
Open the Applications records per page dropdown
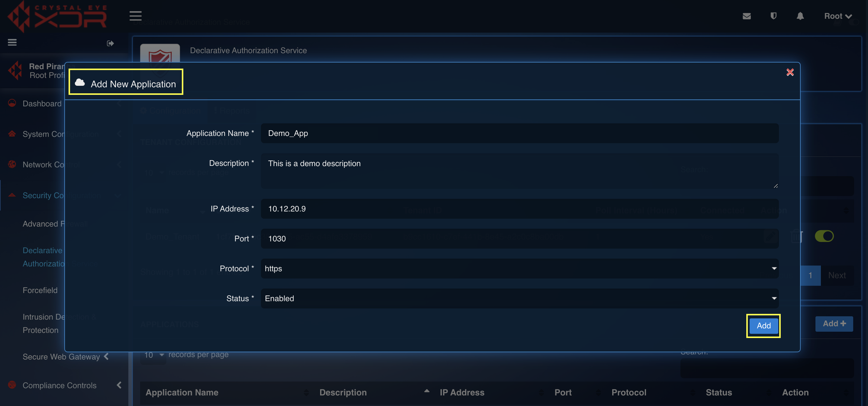(154, 355)
